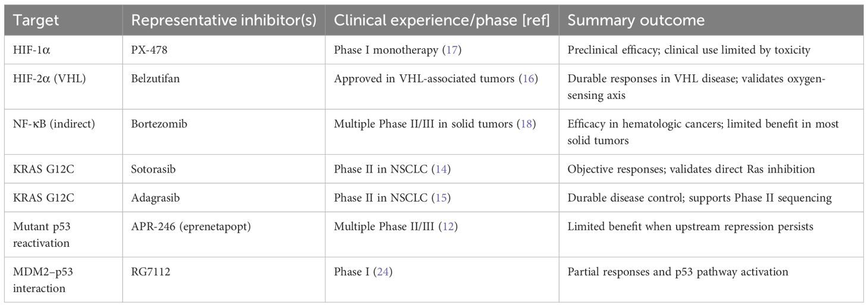The height and width of the screenshot is (307, 868).
Task: Click the MDM2–p53 interaction target cell
Action: 39,279
